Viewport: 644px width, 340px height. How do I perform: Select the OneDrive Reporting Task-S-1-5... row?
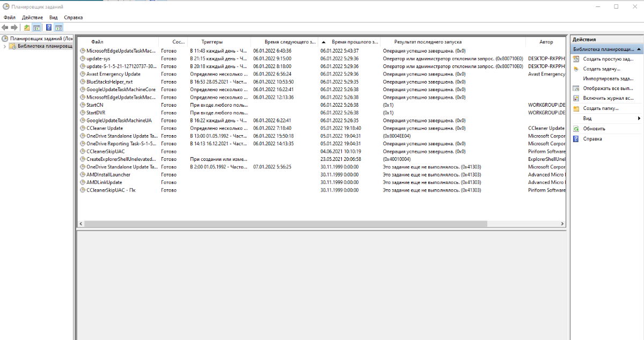321,144
